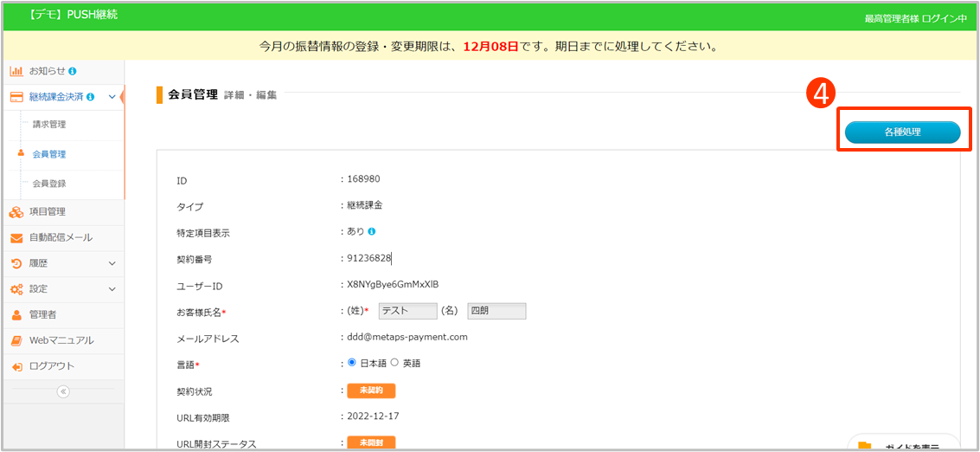
Task: Click ログアウト to sign out
Action: (51, 366)
